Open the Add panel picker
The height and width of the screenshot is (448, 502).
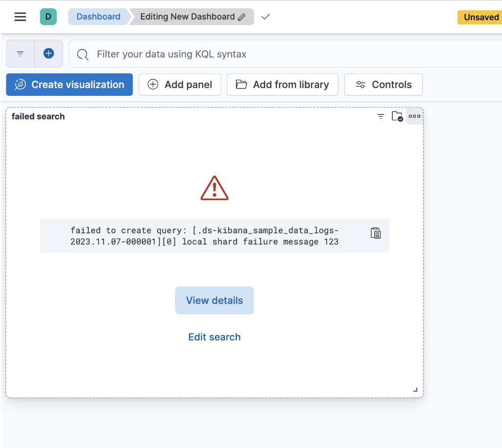click(x=180, y=84)
